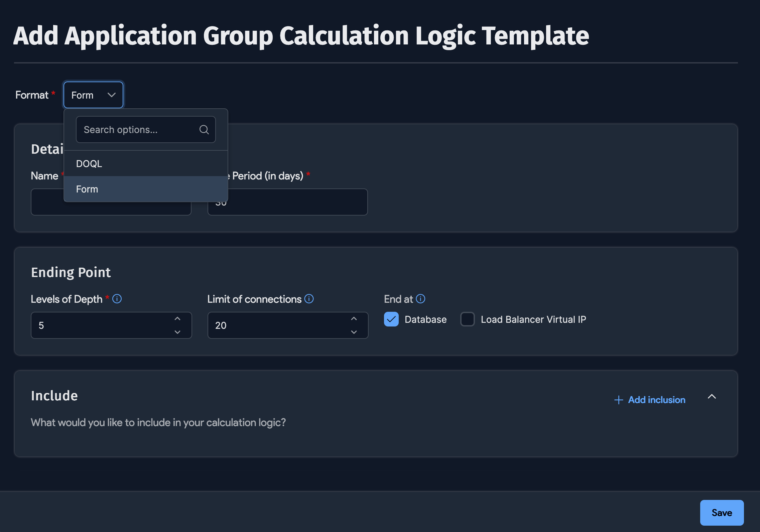Click info icon next to End at
The image size is (760, 532).
point(420,299)
